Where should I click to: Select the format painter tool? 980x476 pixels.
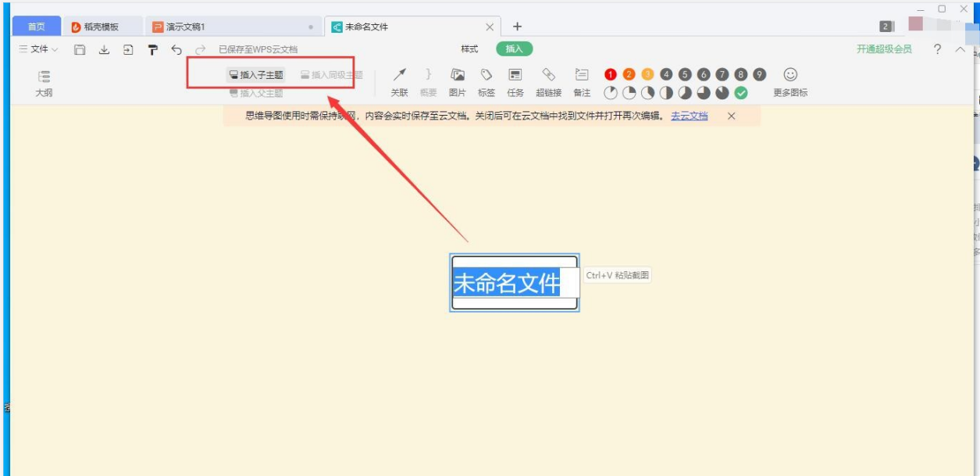[153, 49]
